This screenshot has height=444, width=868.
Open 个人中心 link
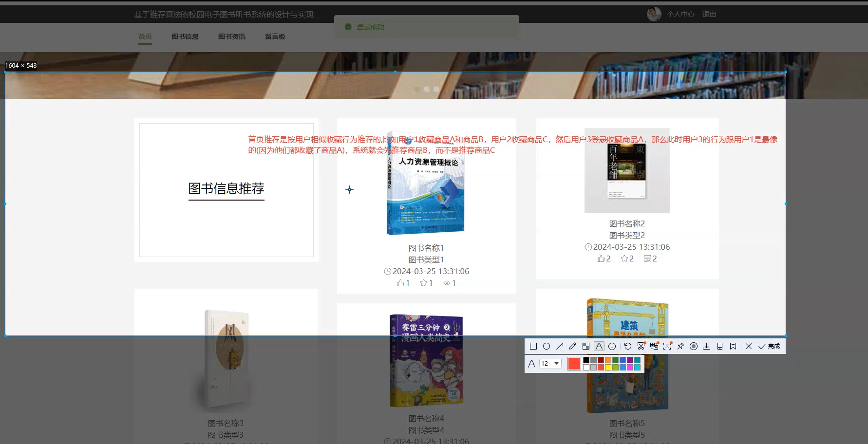pyautogui.click(x=681, y=14)
